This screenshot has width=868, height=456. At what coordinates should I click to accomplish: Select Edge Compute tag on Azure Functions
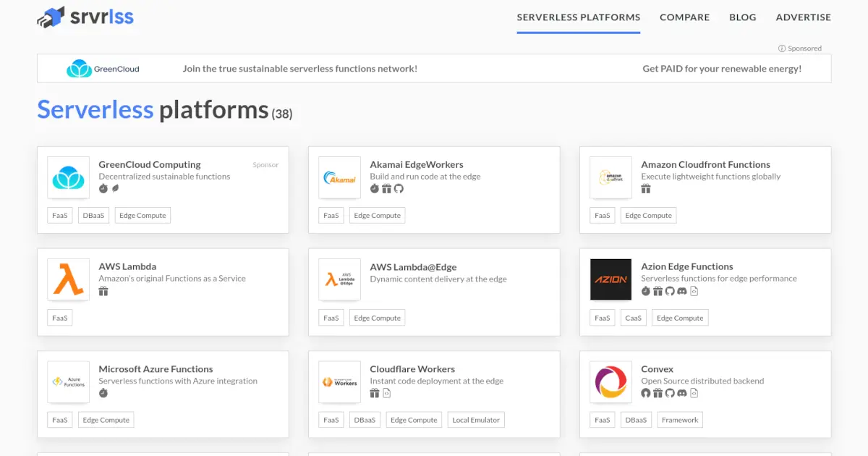click(106, 420)
